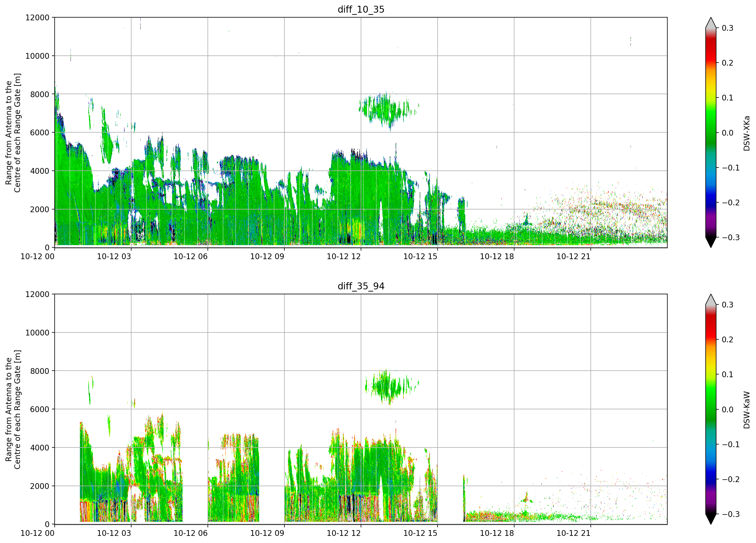This screenshot has height=543, width=756.
Task: Click the '10-12 18' x-tick under diff_10_35
Action: coord(497,256)
